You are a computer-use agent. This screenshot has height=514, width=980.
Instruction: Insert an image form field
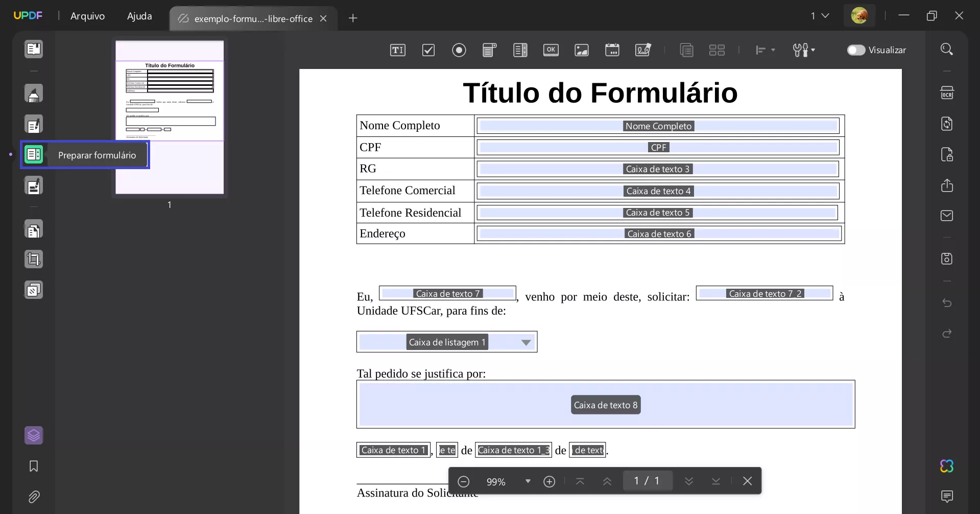582,50
